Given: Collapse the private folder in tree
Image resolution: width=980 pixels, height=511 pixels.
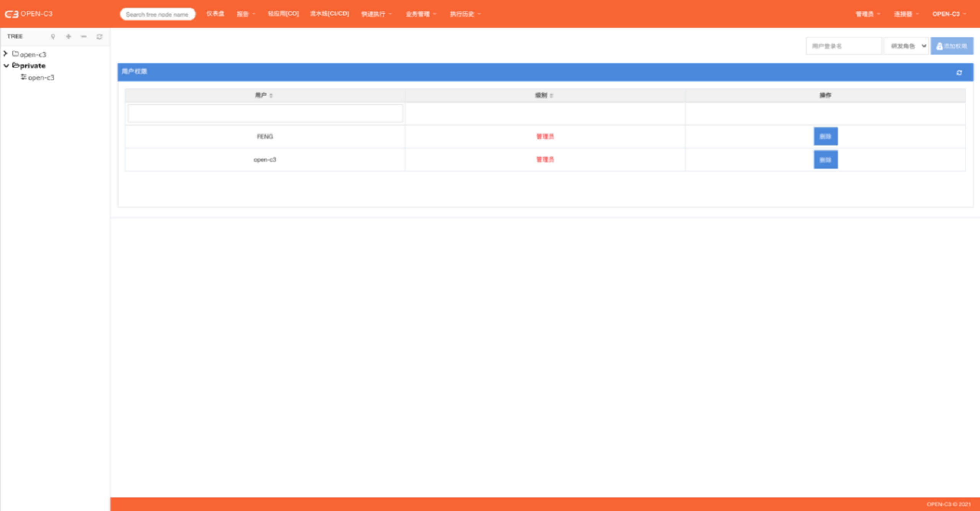Looking at the screenshot, I should [x=6, y=66].
